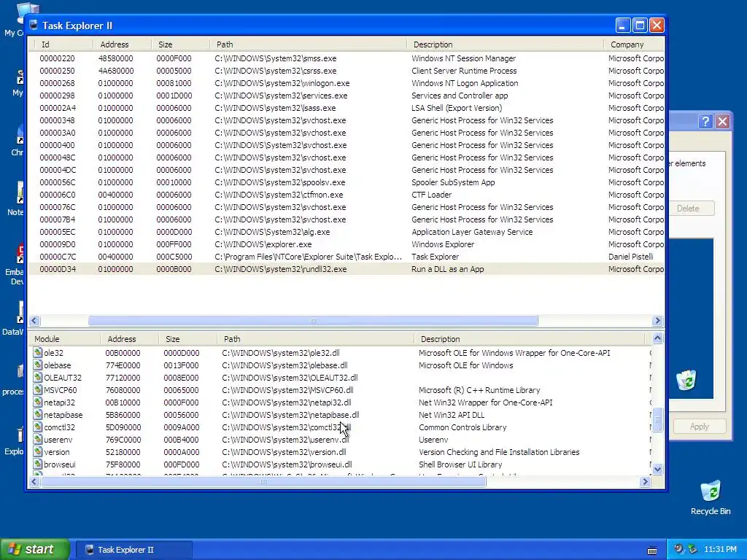
Task: Click the second system tray icon
Action: click(692, 549)
